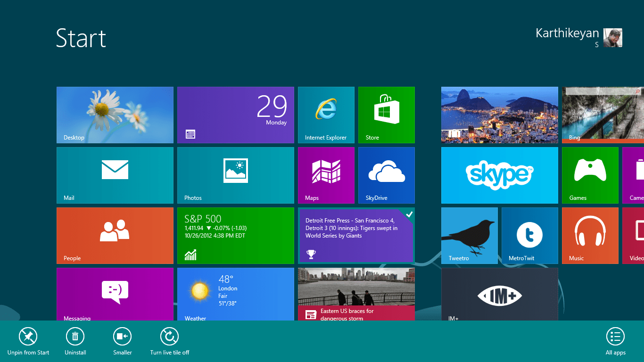The image size is (644, 362).
Task: Open the Calendar tile showing 29 Monday
Action: pos(236,115)
